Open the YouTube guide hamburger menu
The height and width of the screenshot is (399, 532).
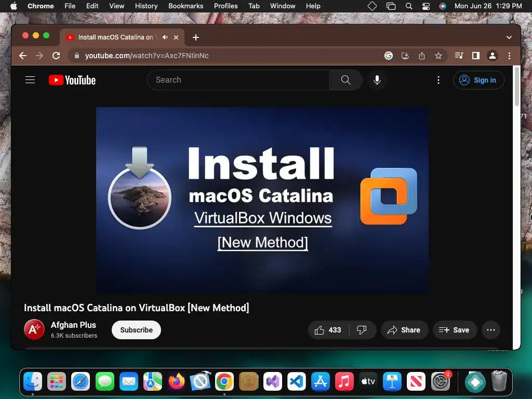[30, 80]
